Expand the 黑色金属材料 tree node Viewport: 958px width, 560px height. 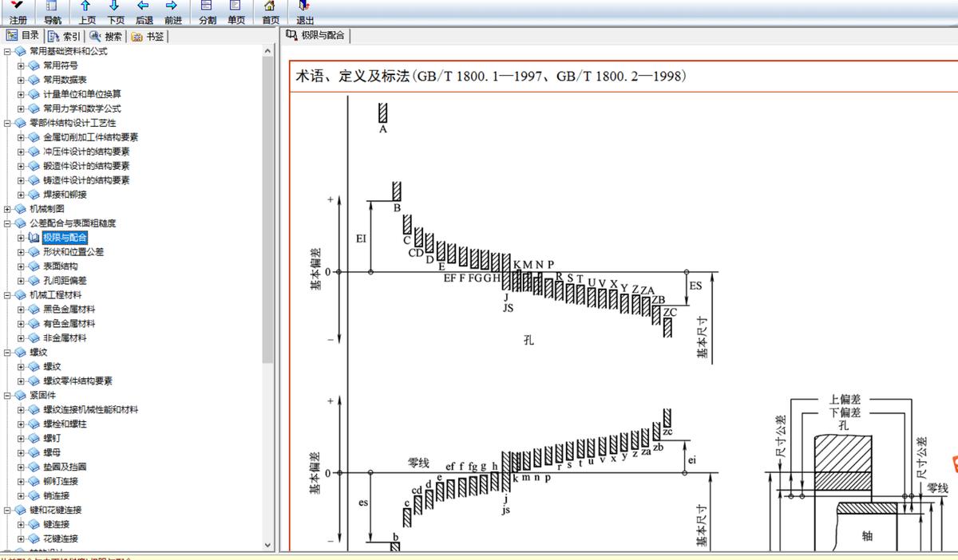22,310
